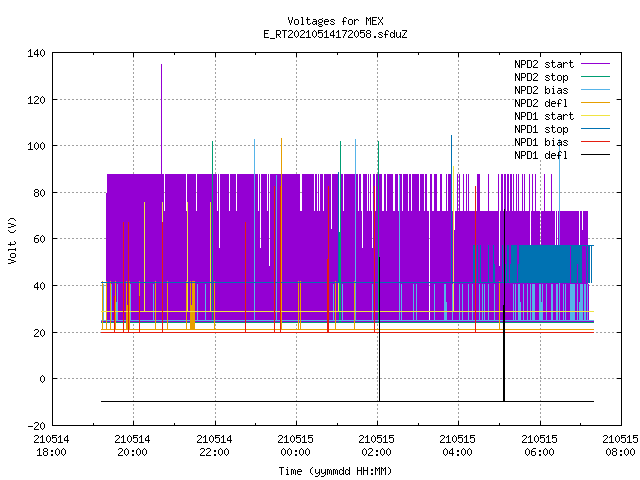Select the NPD2 bias legend label
Viewport: 640px width, 480px height.
pyautogui.click(x=541, y=90)
